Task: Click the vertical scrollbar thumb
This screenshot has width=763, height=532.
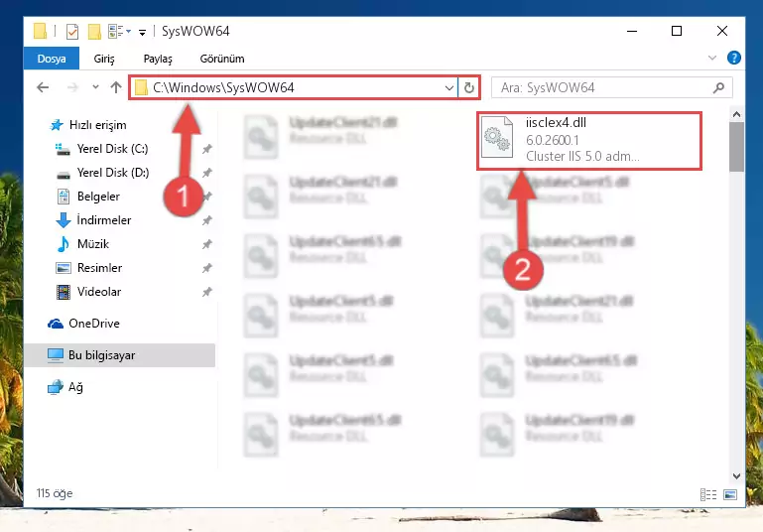Action: 737,147
